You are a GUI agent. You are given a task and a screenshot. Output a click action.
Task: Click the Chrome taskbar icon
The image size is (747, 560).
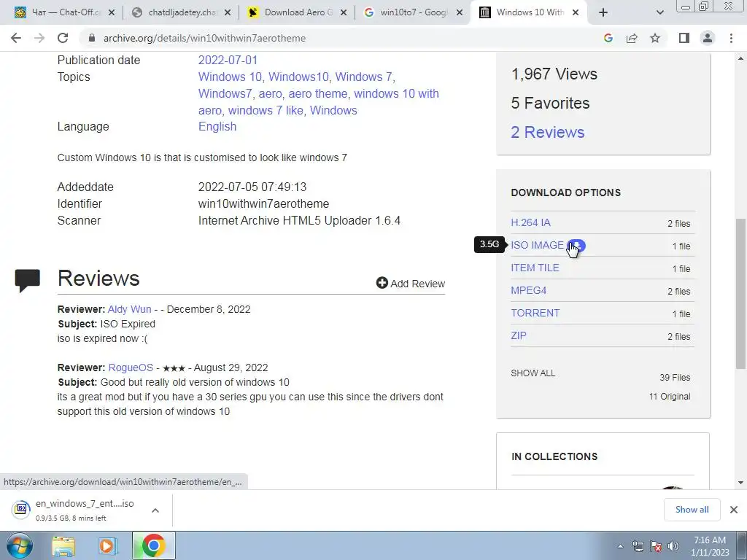coord(153,545)
